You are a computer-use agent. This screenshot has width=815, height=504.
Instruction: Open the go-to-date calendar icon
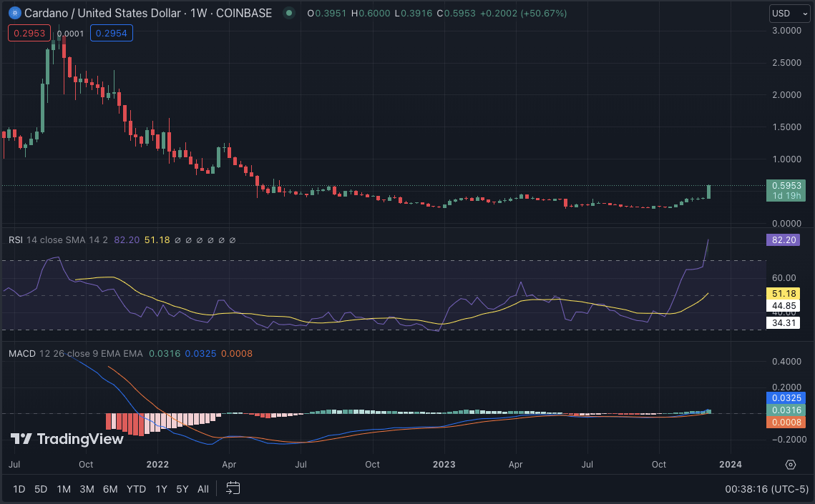click(x=233, y=488)
